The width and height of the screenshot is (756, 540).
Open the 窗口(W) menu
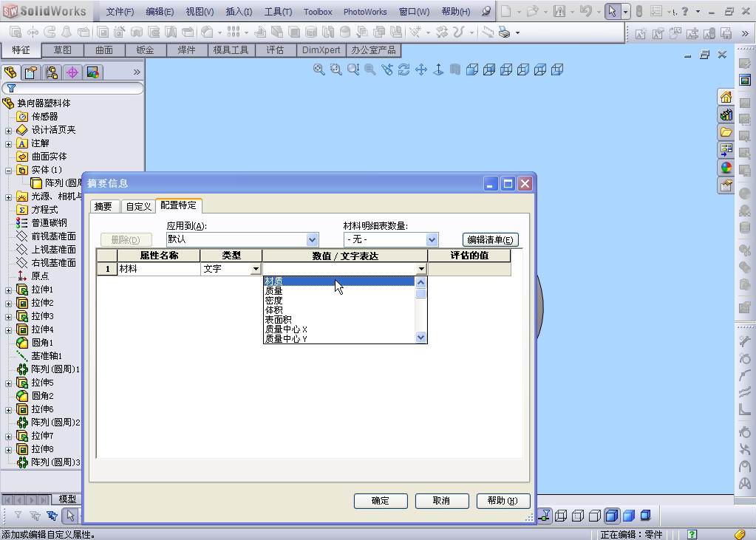414,12
